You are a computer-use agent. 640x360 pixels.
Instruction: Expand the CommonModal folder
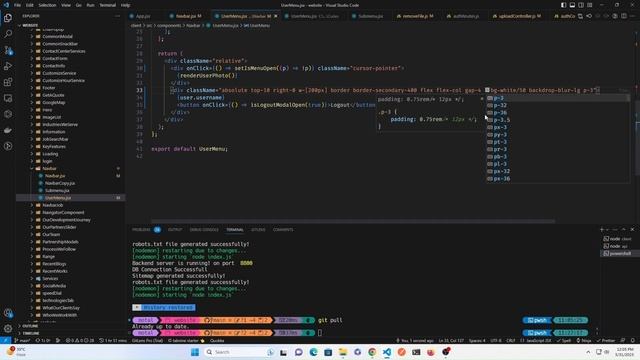(57, 36)
